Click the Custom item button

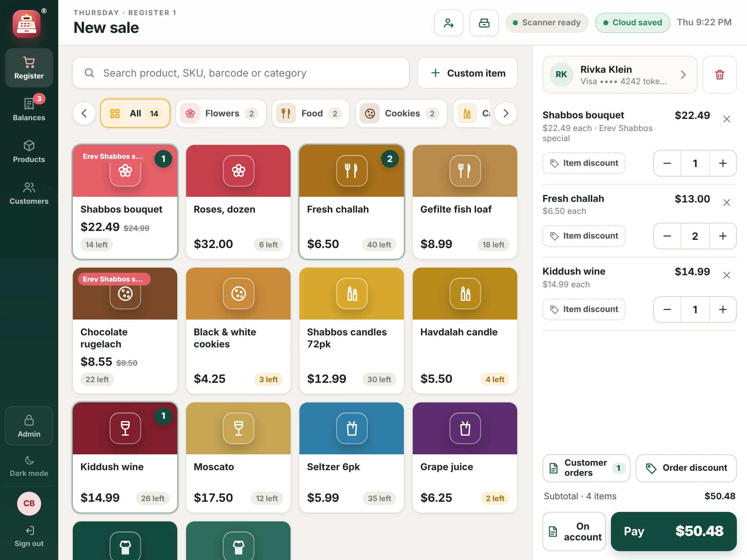[468, 73]
